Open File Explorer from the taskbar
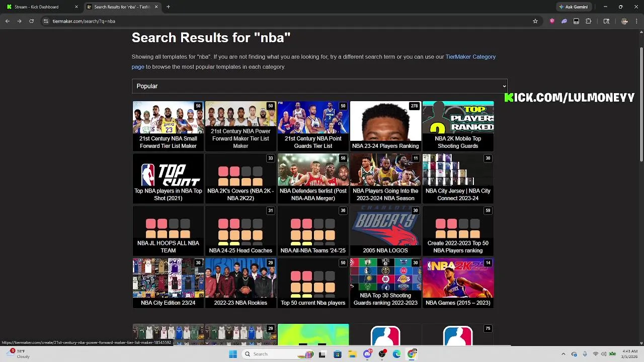Viewport: 644px width, 362px height. coord(352,354)
